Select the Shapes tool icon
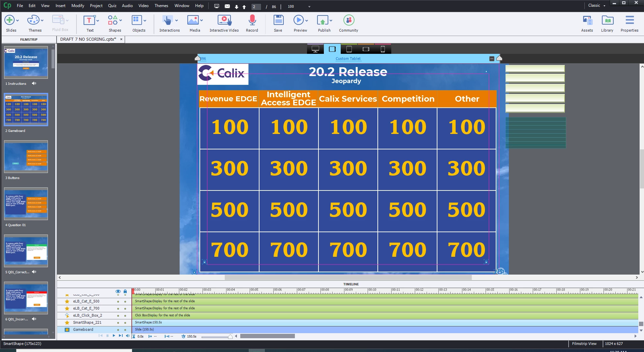644x352 pixels. pos(113,20)
